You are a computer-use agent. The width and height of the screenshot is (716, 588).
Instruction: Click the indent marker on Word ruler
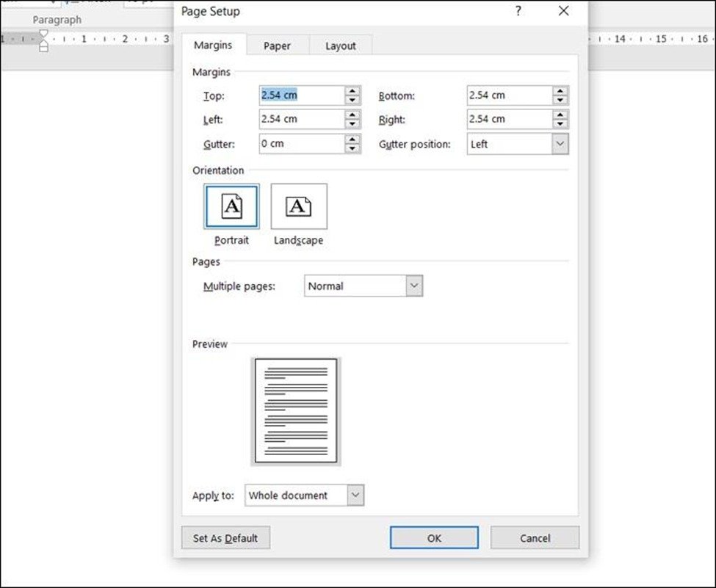(x=43, y=40)
